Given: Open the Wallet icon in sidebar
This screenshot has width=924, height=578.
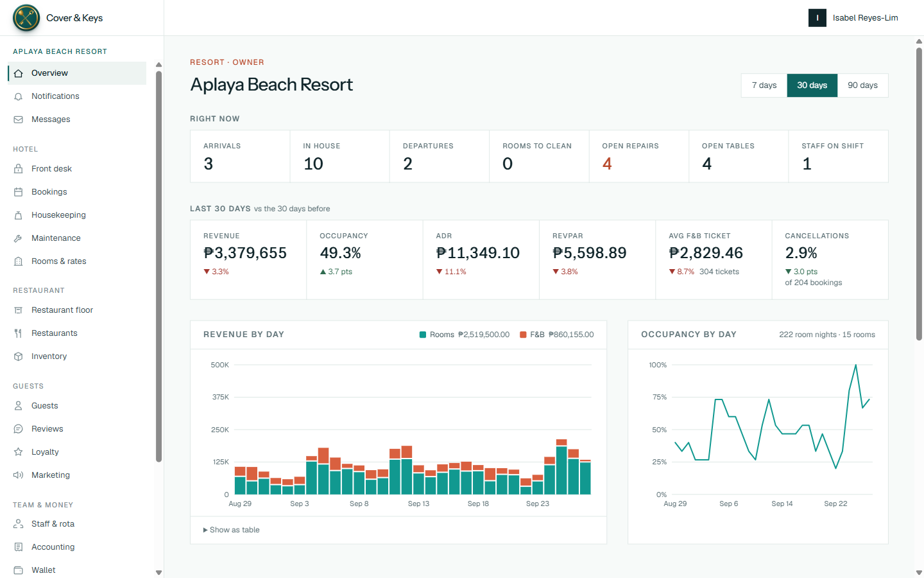Looking at the screenshot, I should 19,570.
